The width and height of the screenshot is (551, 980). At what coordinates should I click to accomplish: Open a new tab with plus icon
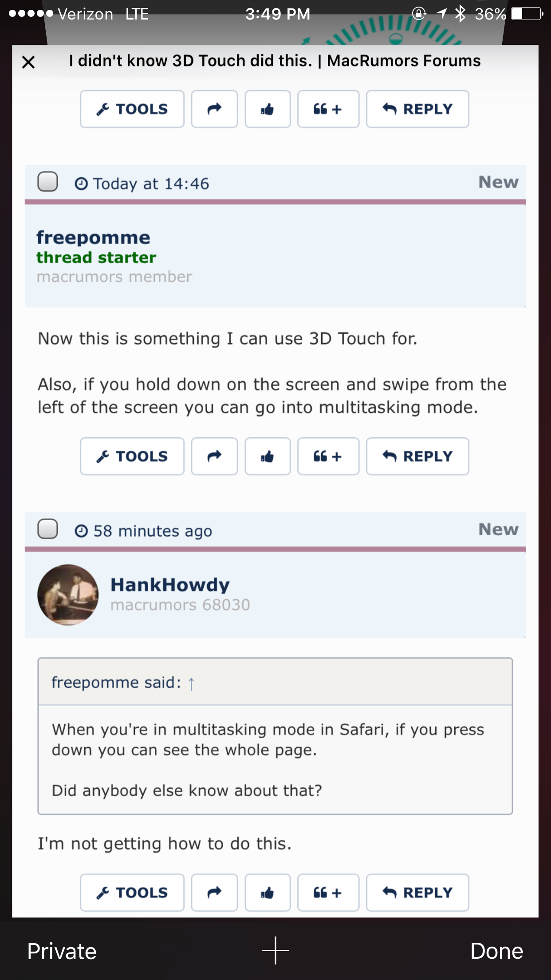tap(275, 951)
